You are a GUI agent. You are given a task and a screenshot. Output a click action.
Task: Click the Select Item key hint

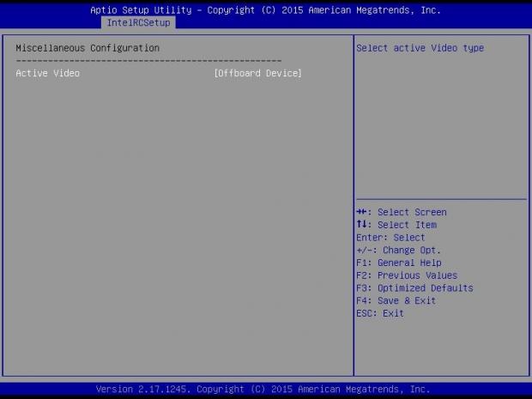point(396,225)
